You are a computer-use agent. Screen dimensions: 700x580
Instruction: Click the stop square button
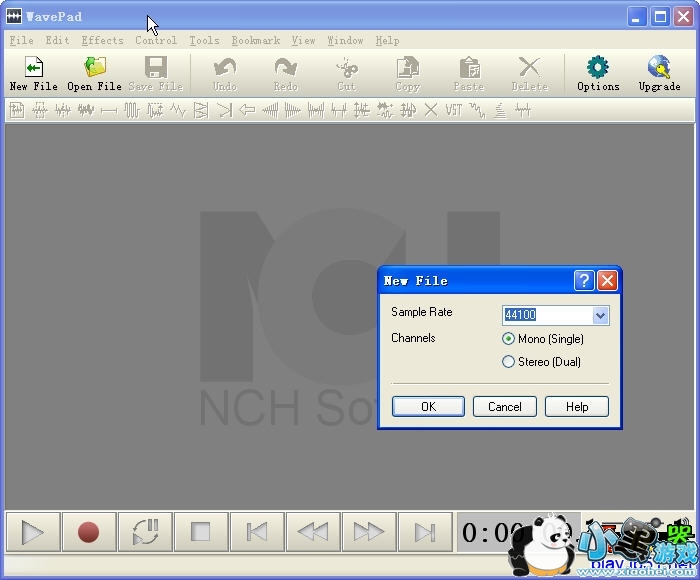pos(201,532)
